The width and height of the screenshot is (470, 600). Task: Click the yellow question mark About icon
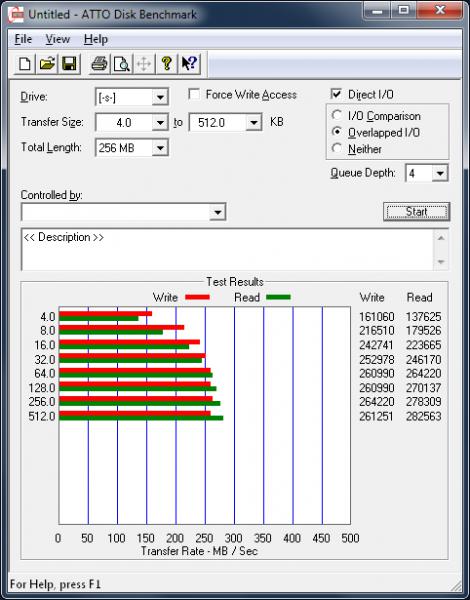(x=166, y=64)
